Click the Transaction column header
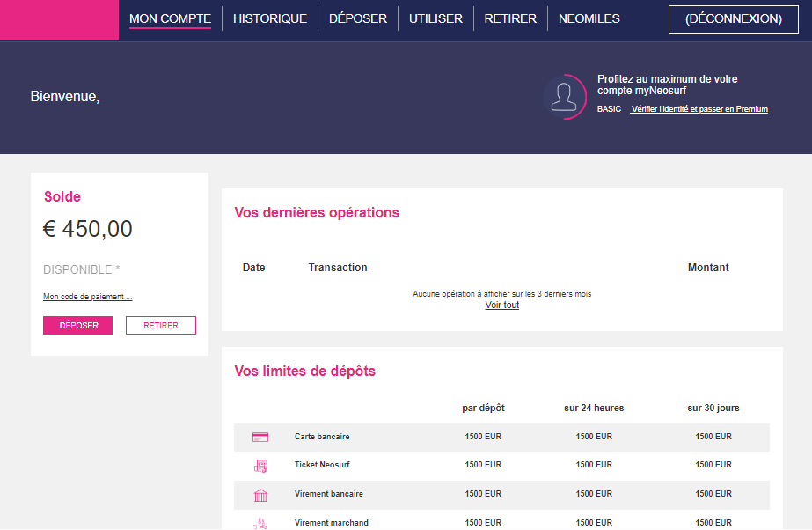Screen dimensions: 812x530 [x=338, y=268]
